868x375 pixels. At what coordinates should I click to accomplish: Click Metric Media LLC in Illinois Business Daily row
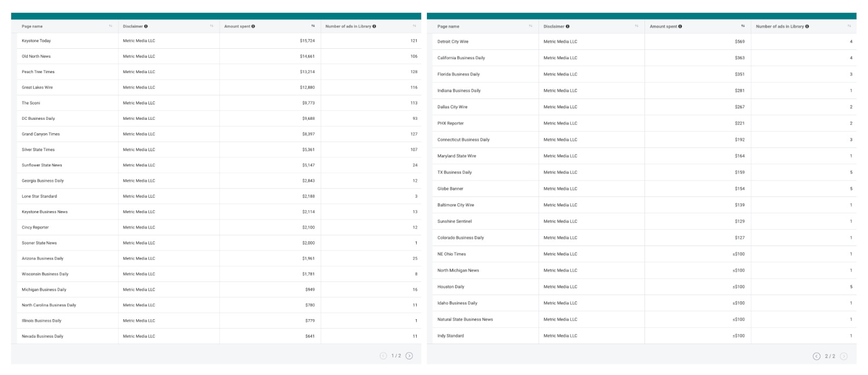pyautogui.click(x=139, y=321)
